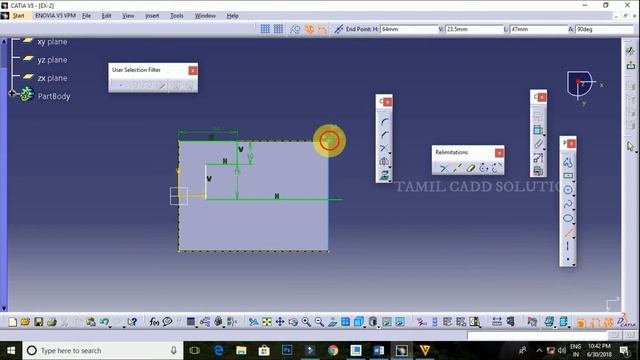640x360 pixels.
Task: Click the V value field showing 23.5mm
Action: click(x=474, y=29)
